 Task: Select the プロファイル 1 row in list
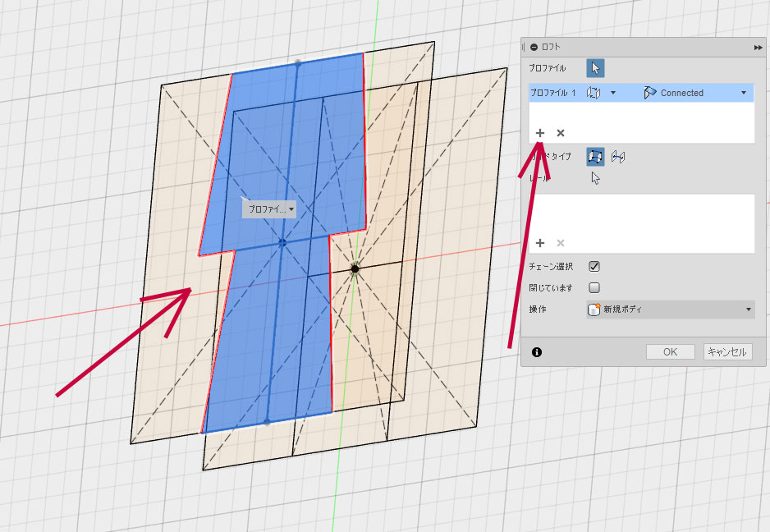(x=552, y=93)
